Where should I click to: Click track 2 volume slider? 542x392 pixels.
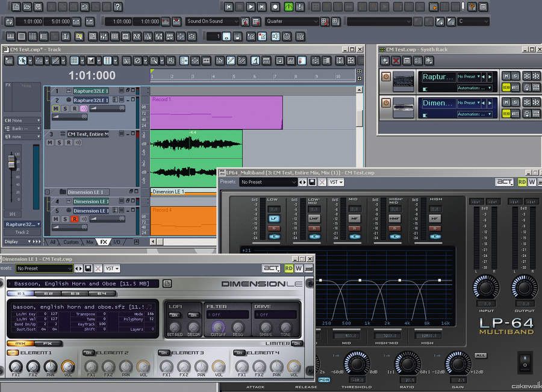[x=107, y=108]
